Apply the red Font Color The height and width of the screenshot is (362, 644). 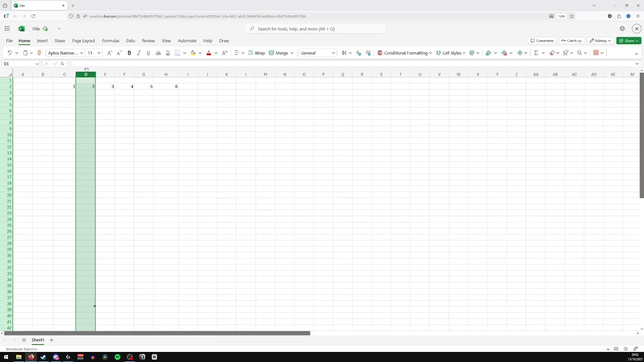tap(209, 53)
